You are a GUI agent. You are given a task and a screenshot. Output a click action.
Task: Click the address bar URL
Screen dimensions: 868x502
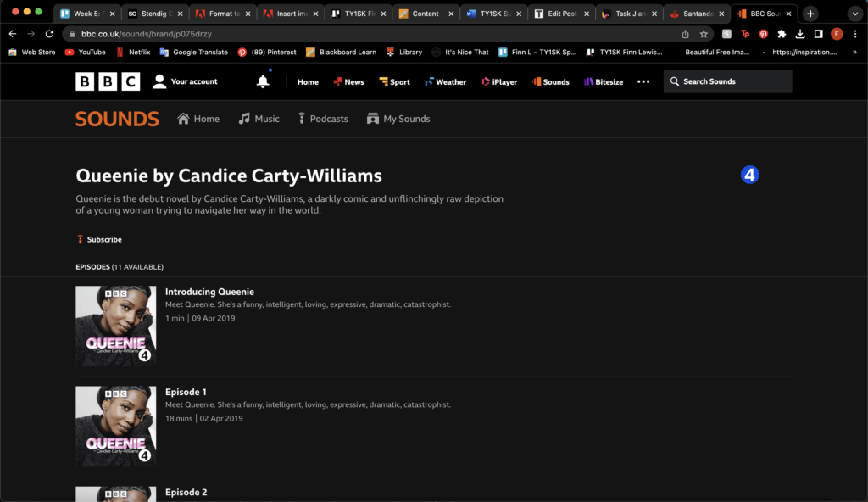pyautogui.click(x=146, y=34)
